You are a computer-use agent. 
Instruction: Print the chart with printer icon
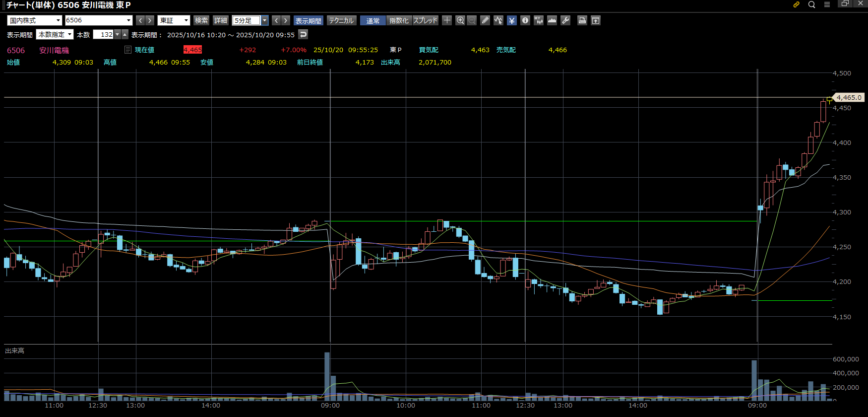coord(582,20)
